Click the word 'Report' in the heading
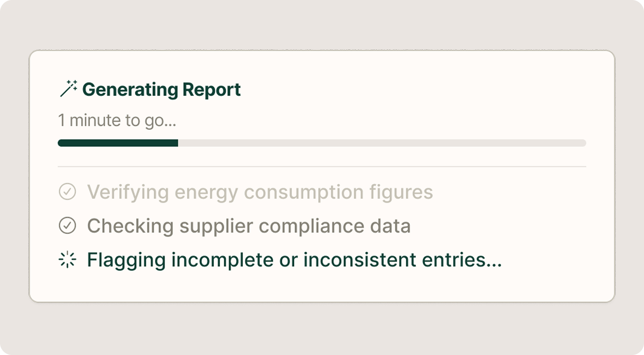 [211, 90]
